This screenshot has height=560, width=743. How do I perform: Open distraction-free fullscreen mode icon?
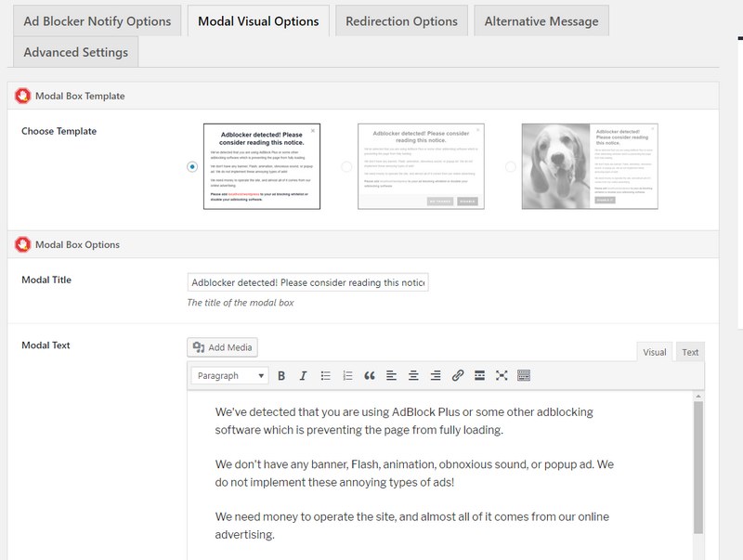[502, 376]
